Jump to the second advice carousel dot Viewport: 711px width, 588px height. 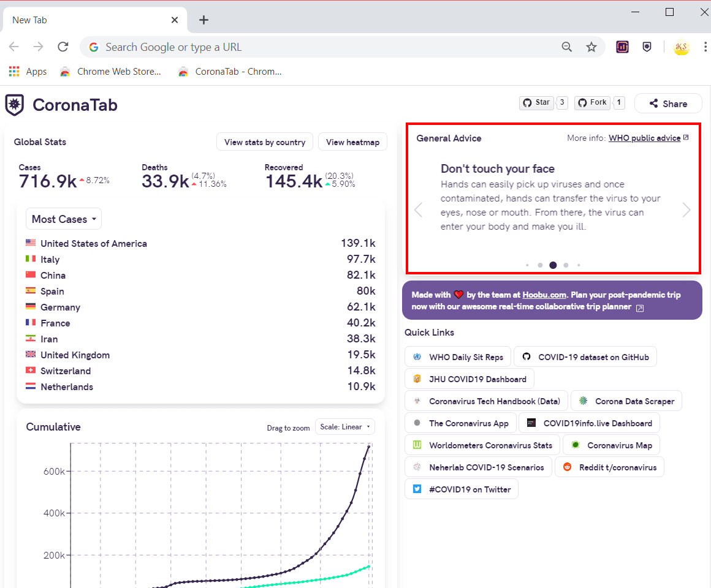(x=540, y=265)
